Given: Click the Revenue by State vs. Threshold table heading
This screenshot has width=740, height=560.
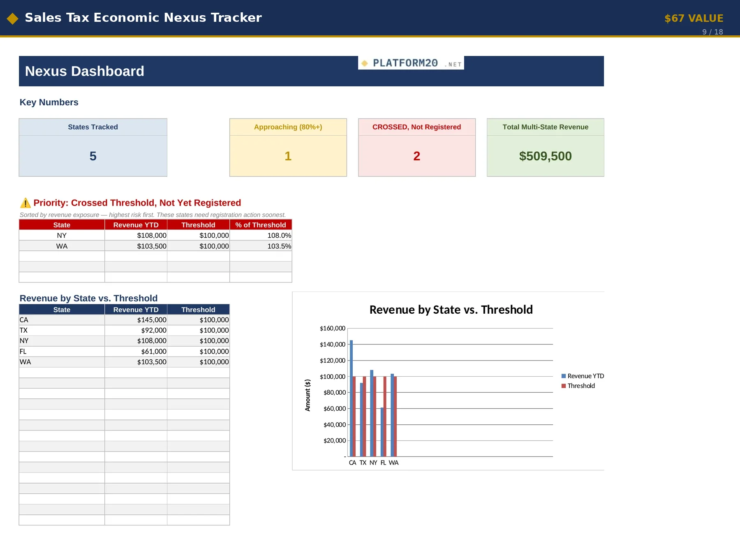Looking at the screenshot, I should pos(88,299).
